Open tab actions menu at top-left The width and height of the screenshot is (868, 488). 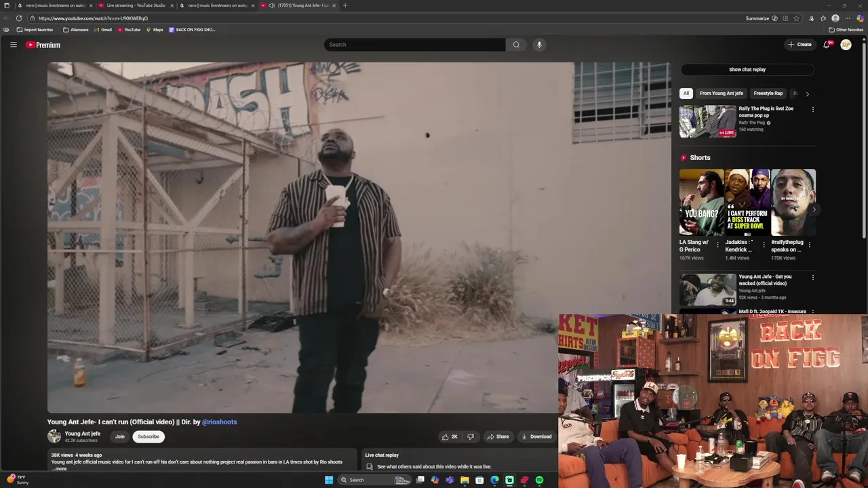(x=7, y=5)
